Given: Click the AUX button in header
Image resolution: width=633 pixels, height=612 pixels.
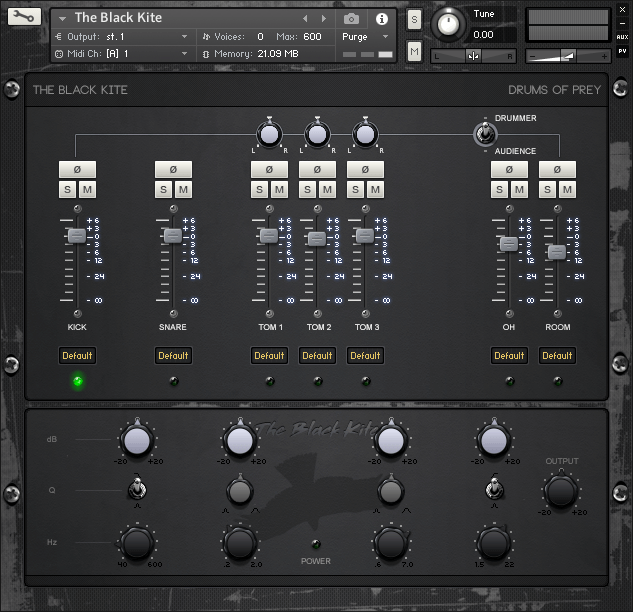Looking at the screenshot, I should (622, 37).
